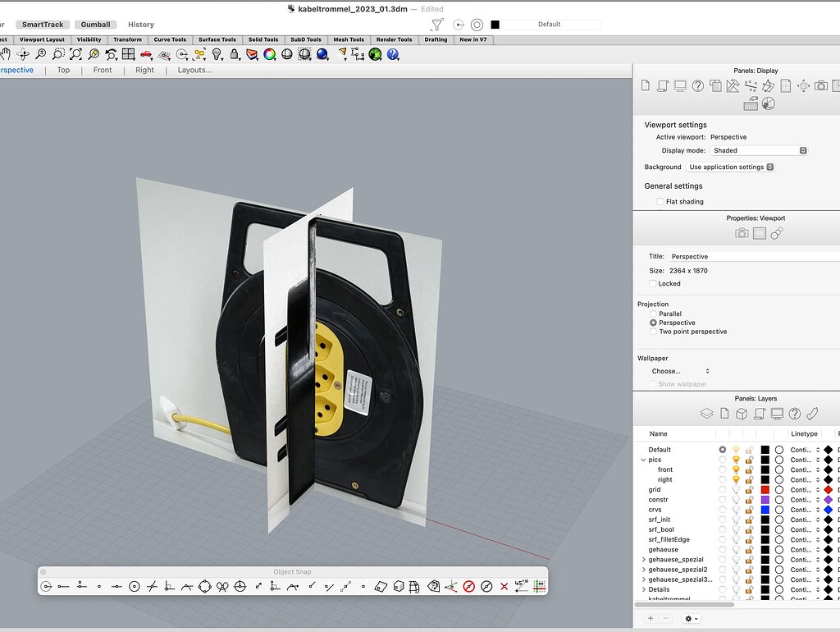The width and height of the screenshot is (840, 632).
Task: Toggle the Gumball button
Action: pyautogui.click(x=95, y=25)
